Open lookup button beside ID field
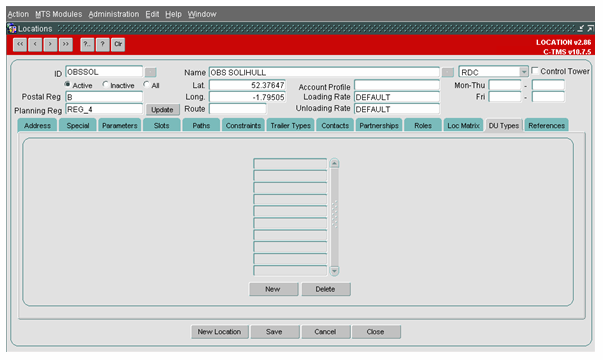Viewport: 603px width, 360px height. 151,72
